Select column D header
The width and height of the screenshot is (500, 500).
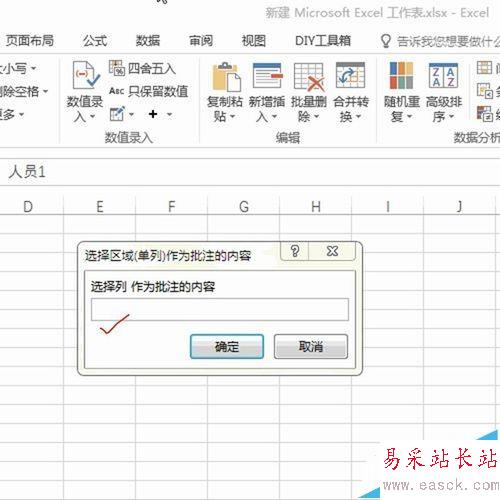(x=28, y=207)
